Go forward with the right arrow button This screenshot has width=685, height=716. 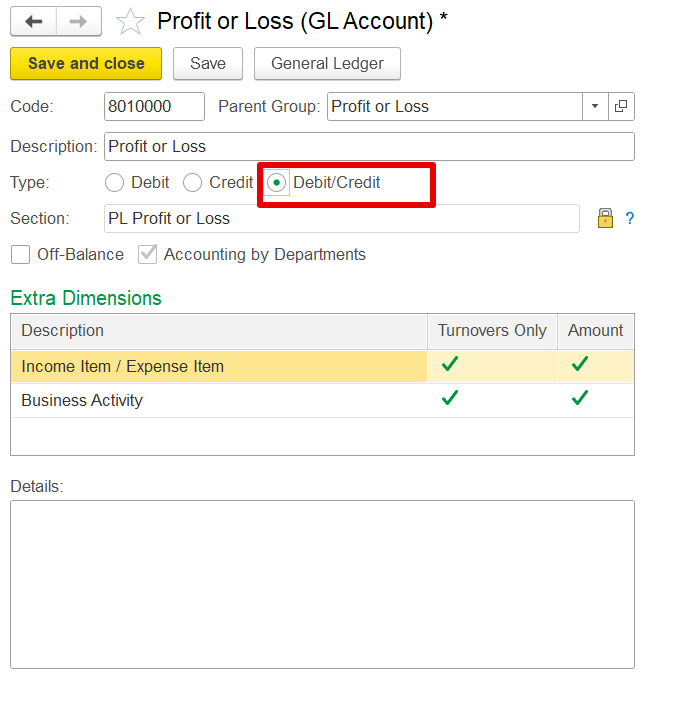click(x=79, y=21)
